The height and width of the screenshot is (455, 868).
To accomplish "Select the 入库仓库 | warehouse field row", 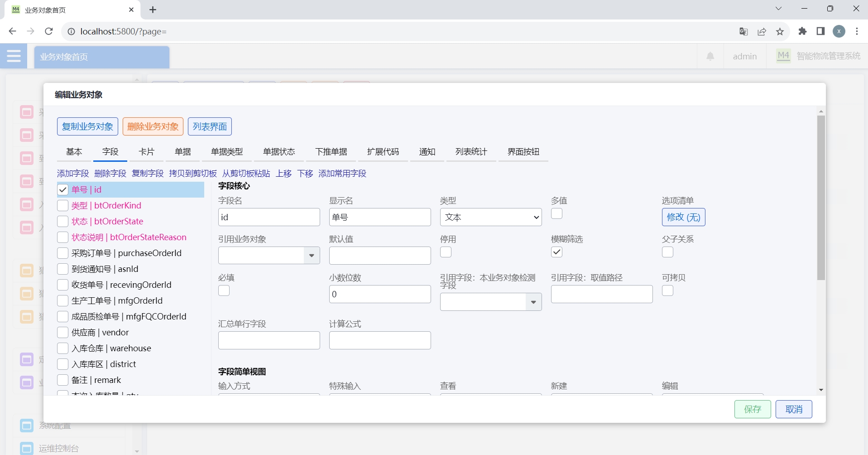I will (131, 349).
